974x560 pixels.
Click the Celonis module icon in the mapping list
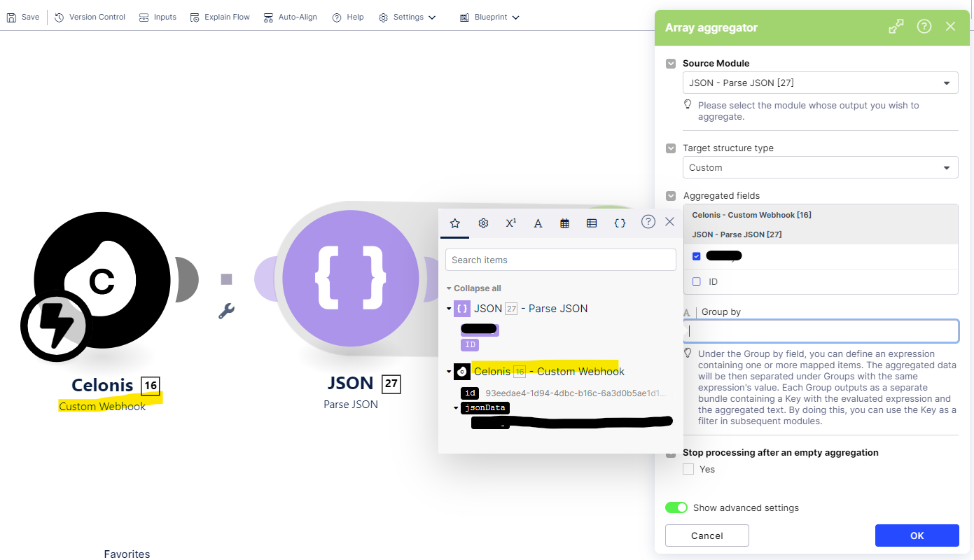[462, 372]
